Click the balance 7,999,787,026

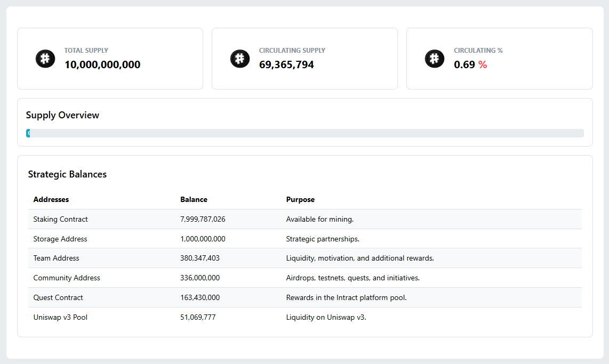(203, 219)
